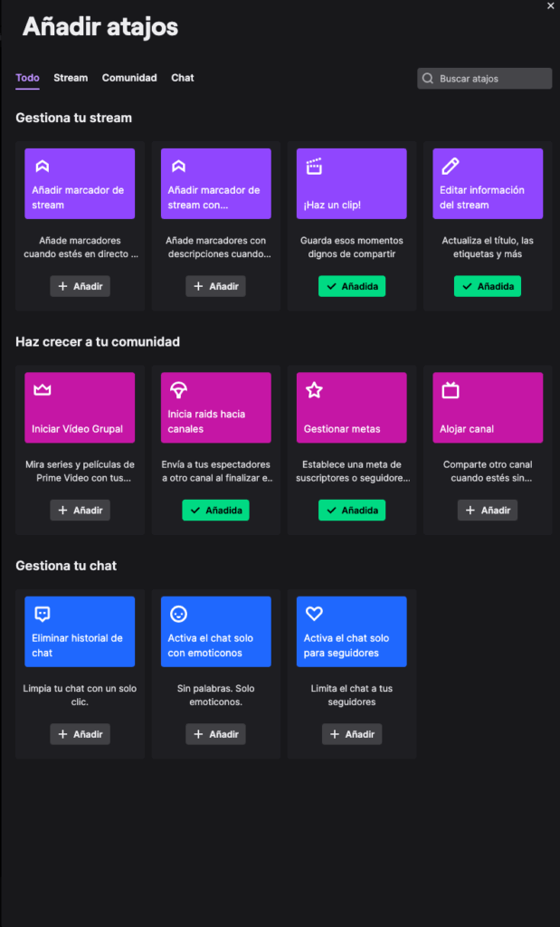Click the raid icon on "Inicia raids hacia canales"

point(177,391)
